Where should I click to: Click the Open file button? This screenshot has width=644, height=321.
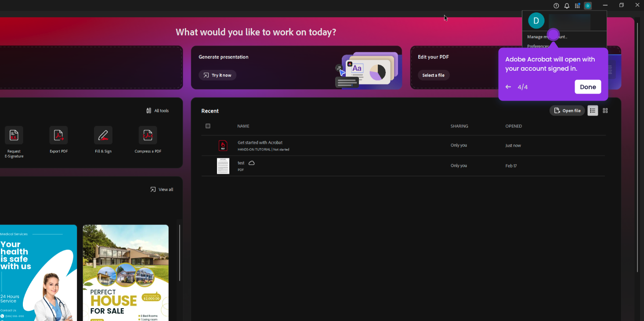pyautogui.click(x=567, y=111)
